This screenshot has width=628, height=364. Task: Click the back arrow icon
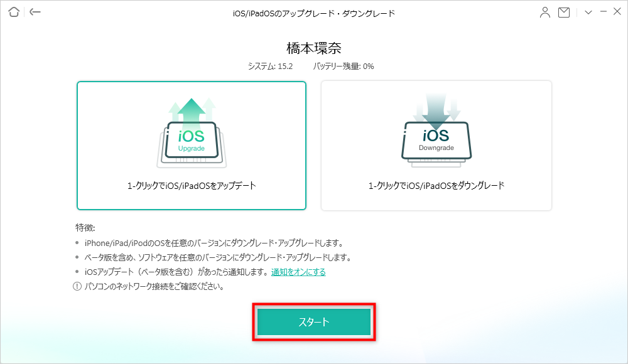(x=35, y=12)
